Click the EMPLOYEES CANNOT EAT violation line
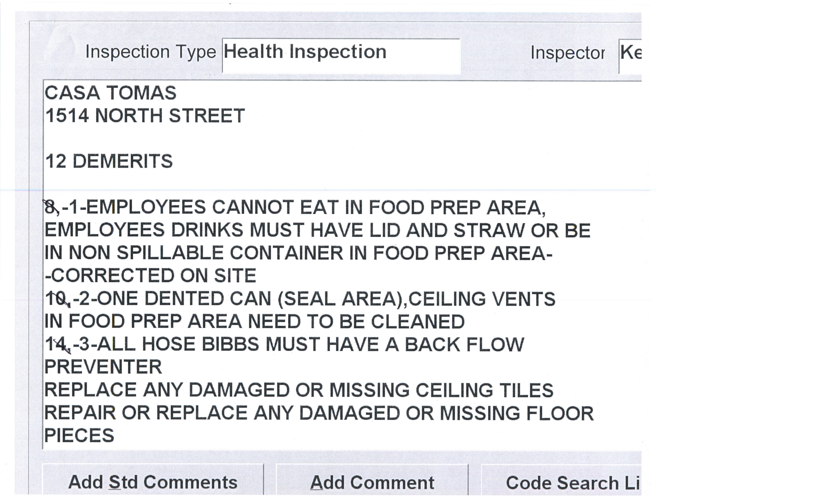 [295, 207]
